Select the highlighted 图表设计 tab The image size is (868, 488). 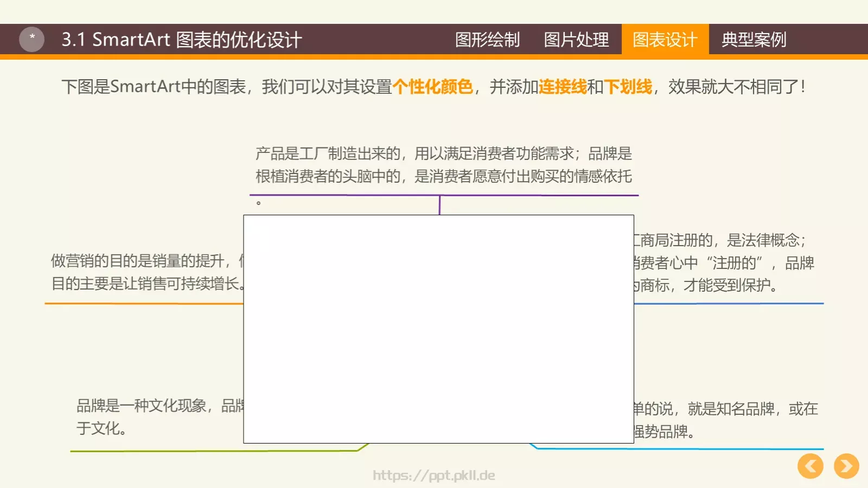click(665, 40)
